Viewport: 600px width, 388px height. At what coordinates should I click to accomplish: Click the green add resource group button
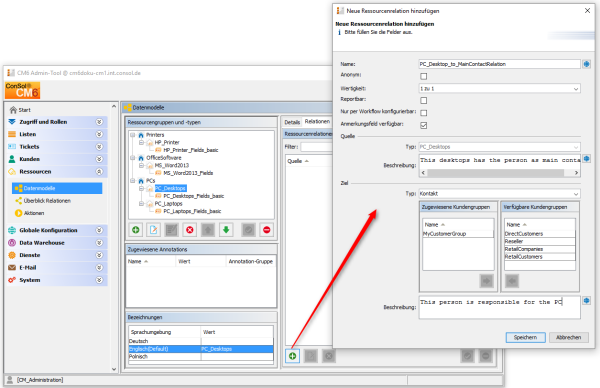pyautogui.click(x=135, y=230)
